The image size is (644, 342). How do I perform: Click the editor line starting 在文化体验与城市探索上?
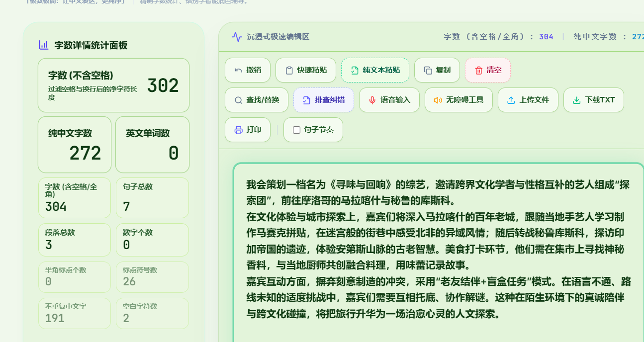click(435, 217)
